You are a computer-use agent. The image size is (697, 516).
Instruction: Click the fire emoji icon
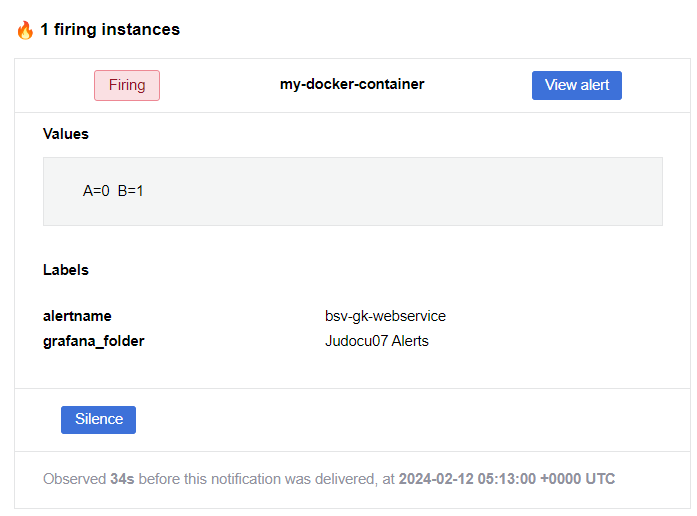pyautogui.click(x=25, y=30)
